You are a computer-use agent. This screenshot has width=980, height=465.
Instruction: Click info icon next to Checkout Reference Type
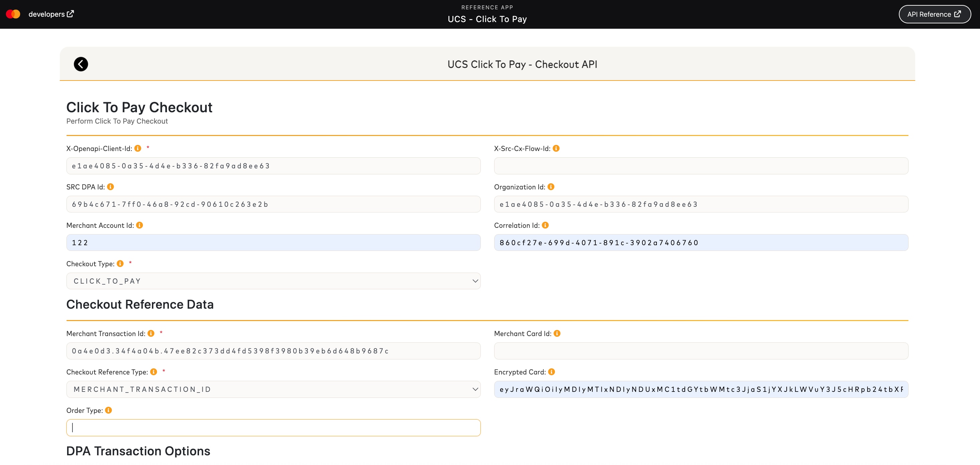coord(154,371)
